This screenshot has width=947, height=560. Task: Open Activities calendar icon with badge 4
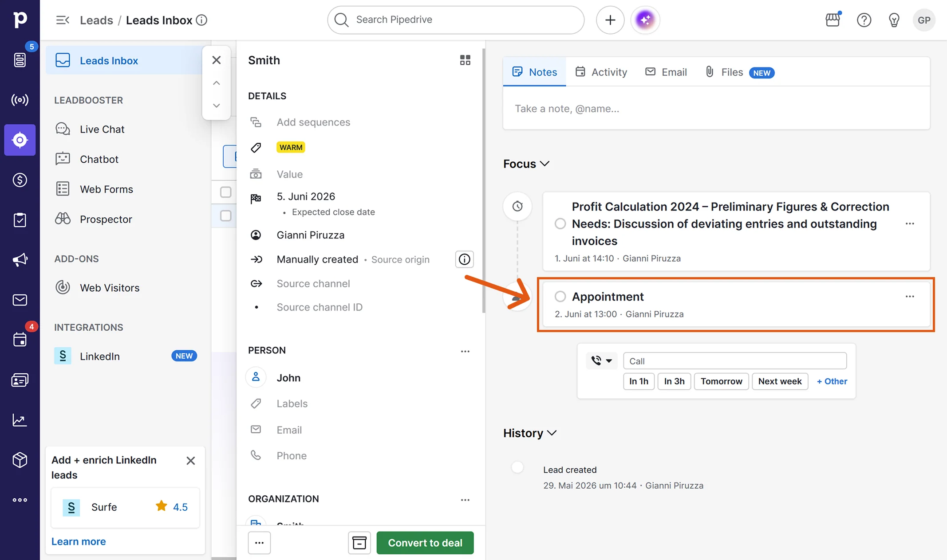click(x=20, y=340)
